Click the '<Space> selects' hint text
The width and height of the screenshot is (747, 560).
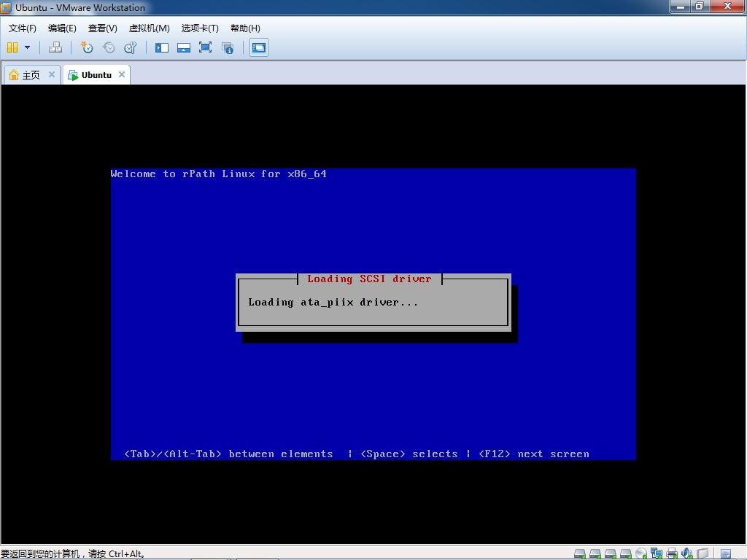point(409,454)
